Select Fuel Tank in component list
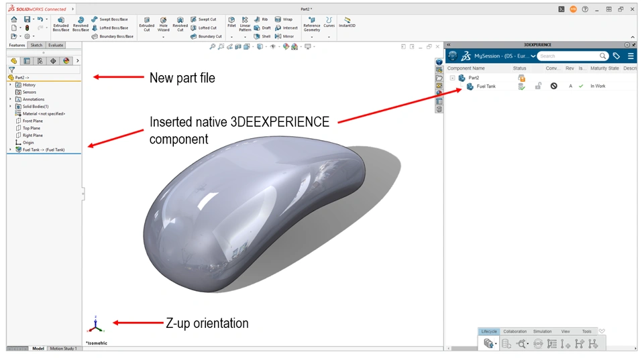Viewport: 644px width, 358px height. point(486,86)
